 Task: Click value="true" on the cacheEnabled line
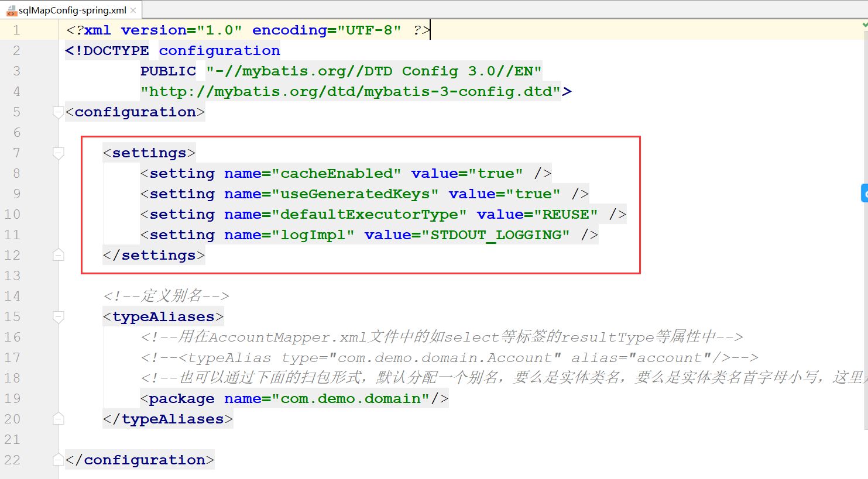click(467, 174)
